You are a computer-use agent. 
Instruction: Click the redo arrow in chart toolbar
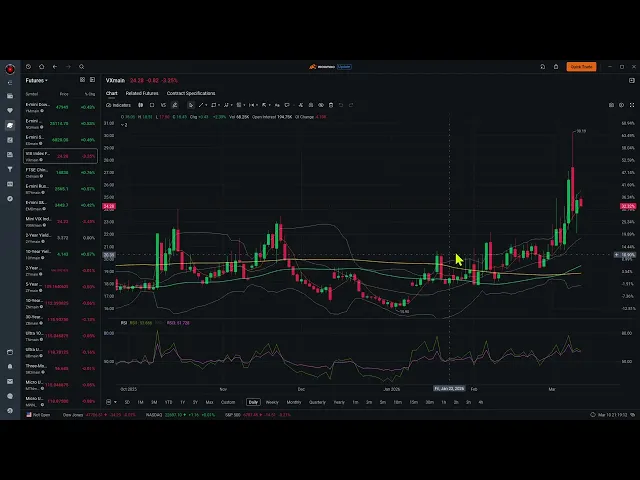[x=351, y=105]
